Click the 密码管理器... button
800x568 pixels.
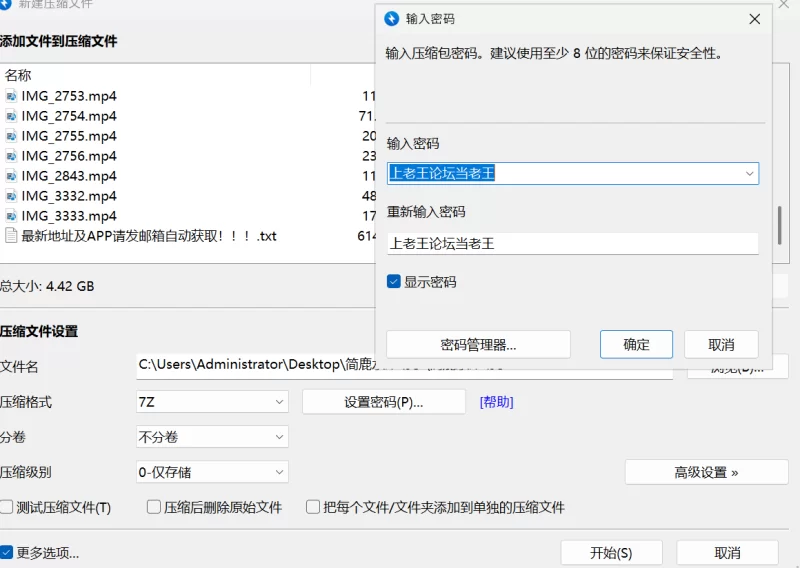point(478,345)
